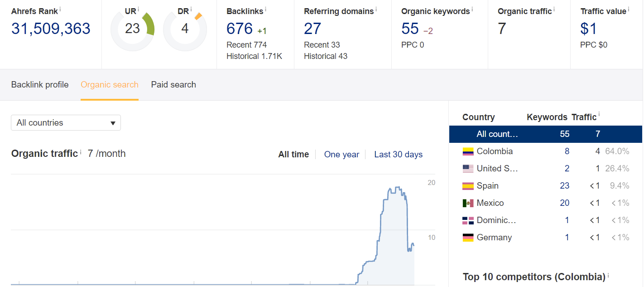The image size is (644, 287).
Task: Open Referring domains count 27
Action: pyautogui.click(x=312, y=29)
